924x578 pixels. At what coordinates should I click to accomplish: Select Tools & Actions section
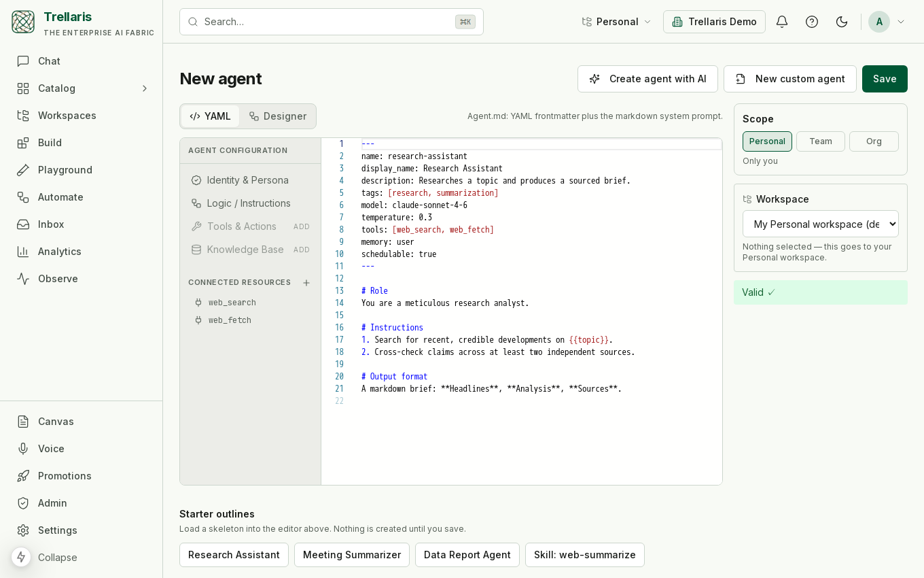point(234,226)
